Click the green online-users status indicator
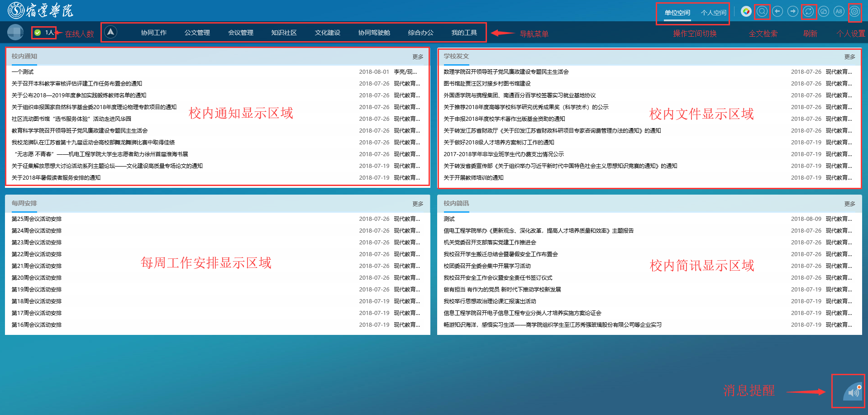Image resolution: width=868 pixels, height=415 pixels. point(38,33)
